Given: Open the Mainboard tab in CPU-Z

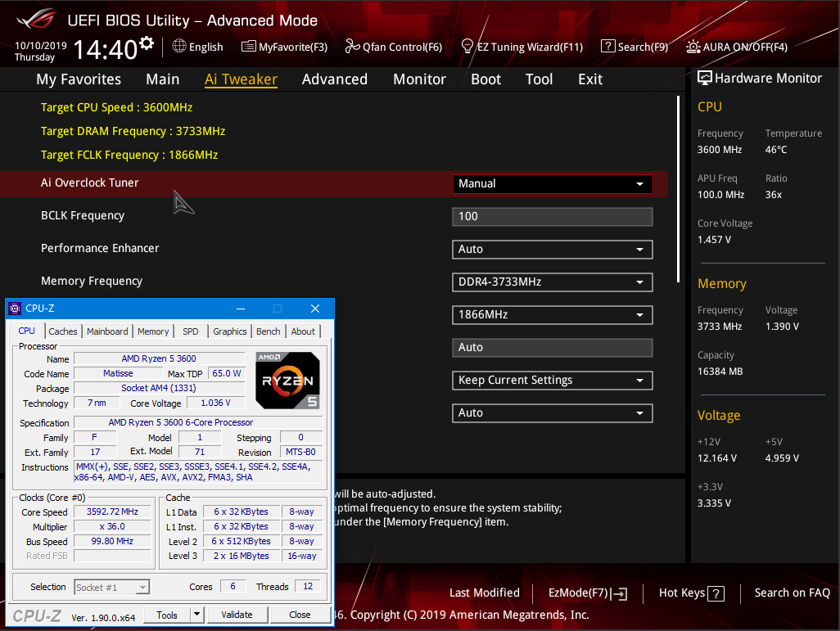Looking at the screenshot, I should coord(107,331).
